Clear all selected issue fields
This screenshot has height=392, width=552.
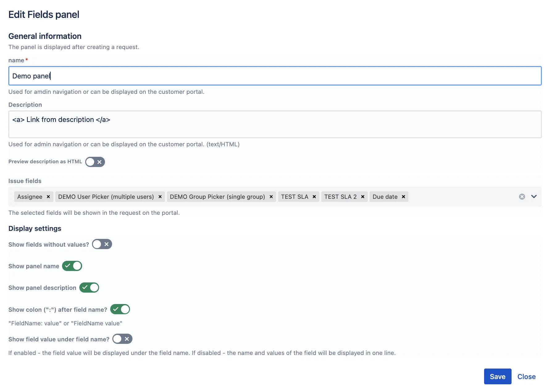click(x=522, y=197)
